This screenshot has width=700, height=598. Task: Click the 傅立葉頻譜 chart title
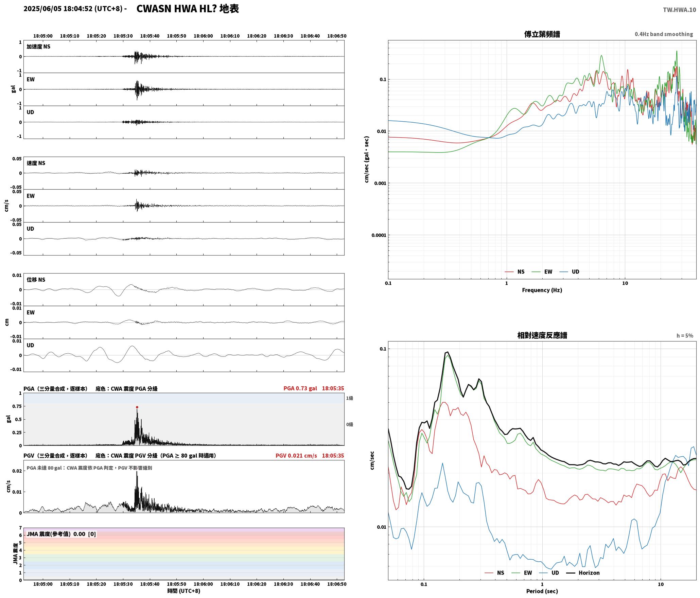point(542,34)
